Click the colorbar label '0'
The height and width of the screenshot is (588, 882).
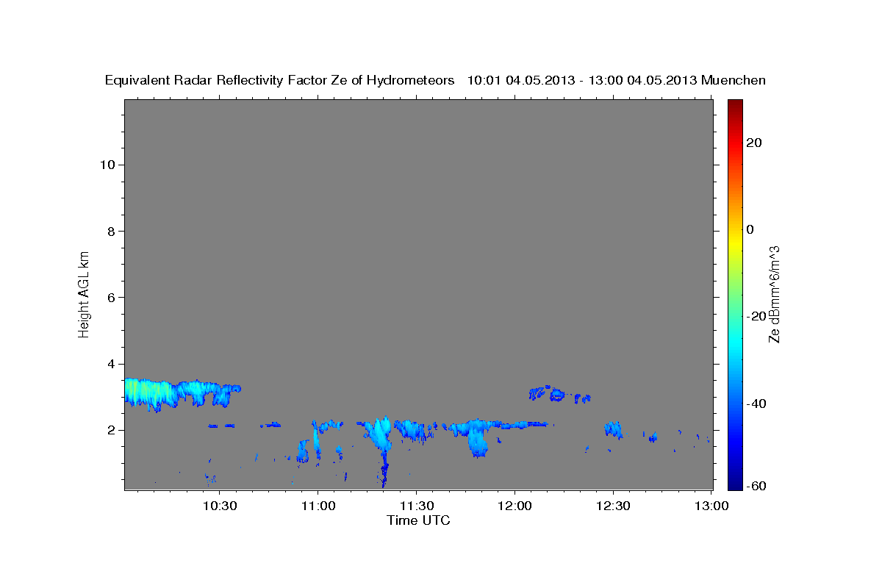[x=750, y=229]
